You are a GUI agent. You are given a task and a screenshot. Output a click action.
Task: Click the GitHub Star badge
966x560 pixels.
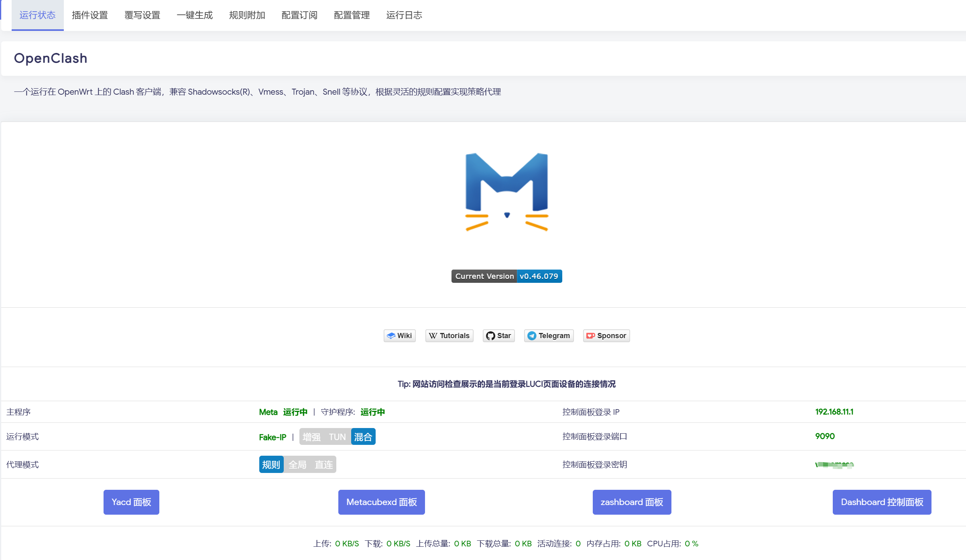pyautogui.click(x=498, y=336)
